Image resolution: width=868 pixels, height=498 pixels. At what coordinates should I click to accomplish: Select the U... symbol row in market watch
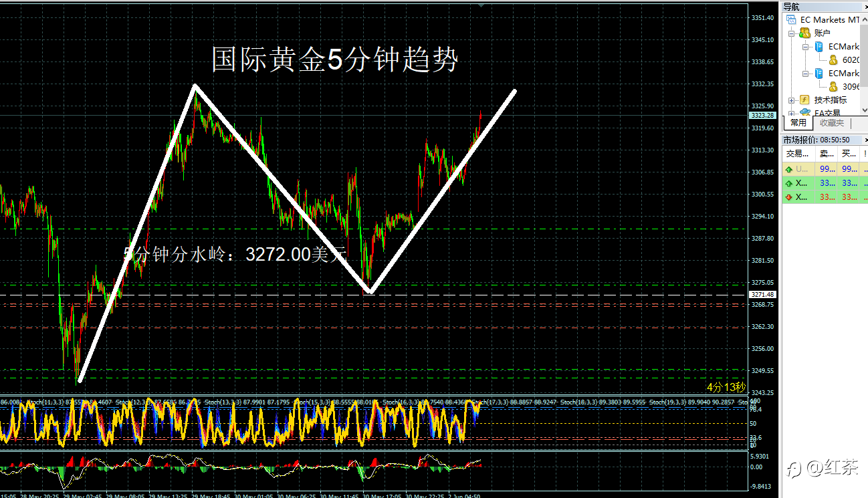(x=825, y=170)
